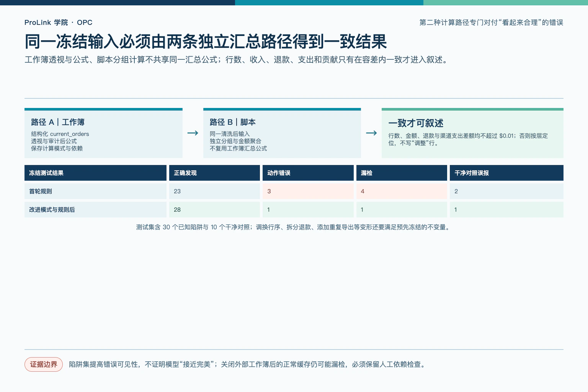Click the line 不复用工作簿汇总公式

[x=238, y=149]
